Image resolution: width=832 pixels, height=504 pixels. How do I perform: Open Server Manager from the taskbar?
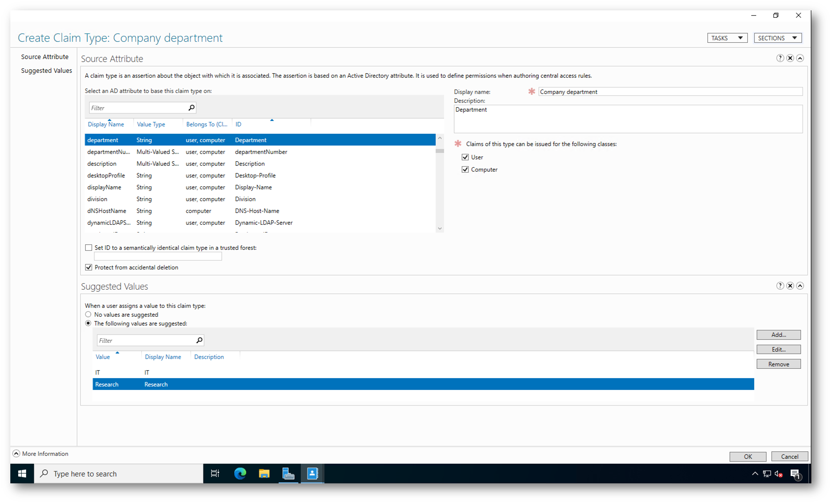(x=288, y=474)
